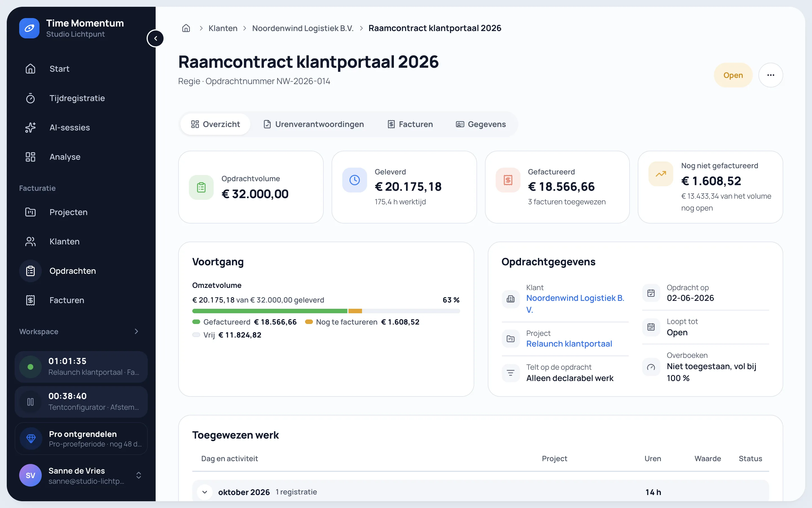Switch to the Gegevens tab
The image size is (812, 508).
coord(480,124)
